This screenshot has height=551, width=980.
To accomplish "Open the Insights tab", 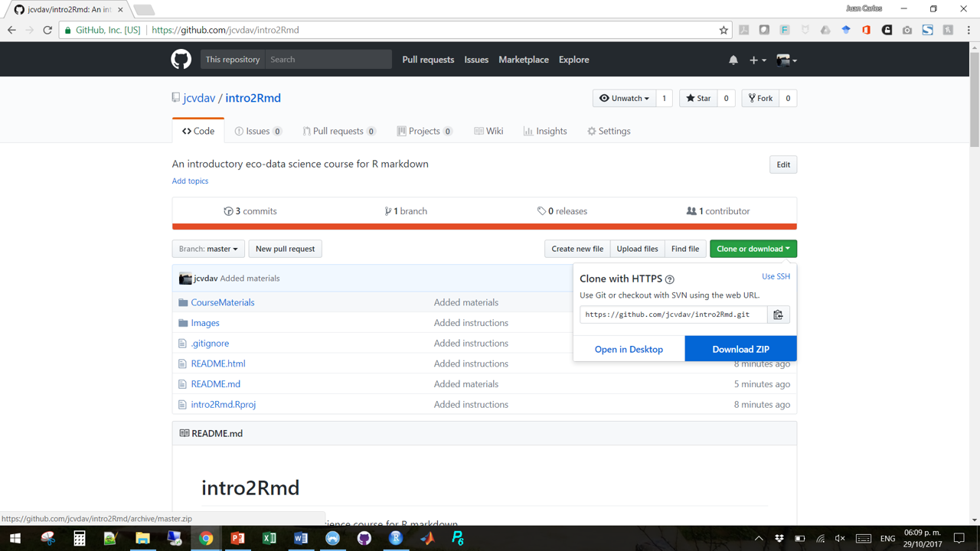I will 545,131.
